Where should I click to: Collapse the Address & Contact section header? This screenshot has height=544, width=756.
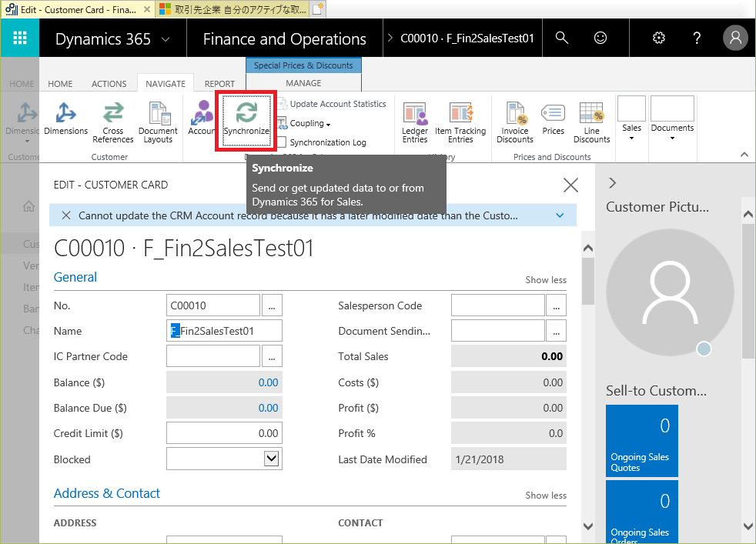click(106, 493)
